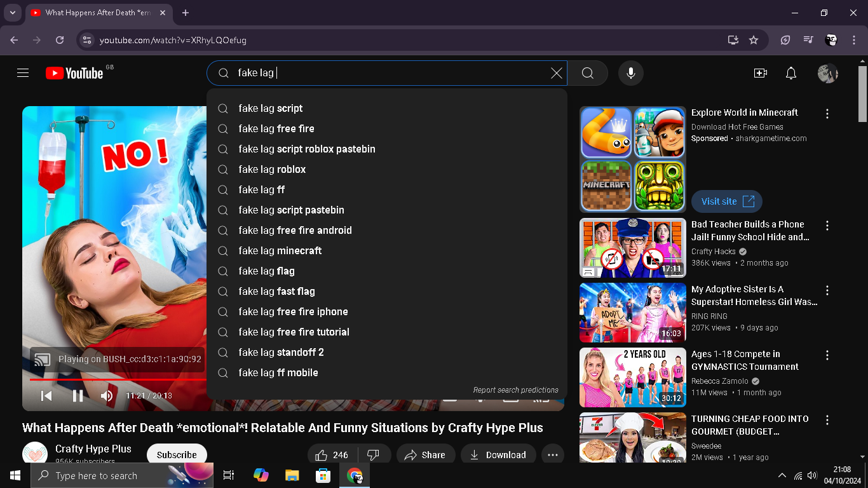The image size is (868, 488).
Task: Choose 'fake lag minecraft' suggestion
Action: (x=387, y=251)
